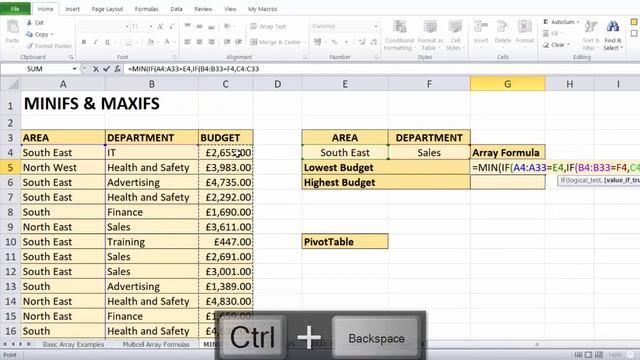
Task: Open Cell Styles gallery
Action: (454, 36)
